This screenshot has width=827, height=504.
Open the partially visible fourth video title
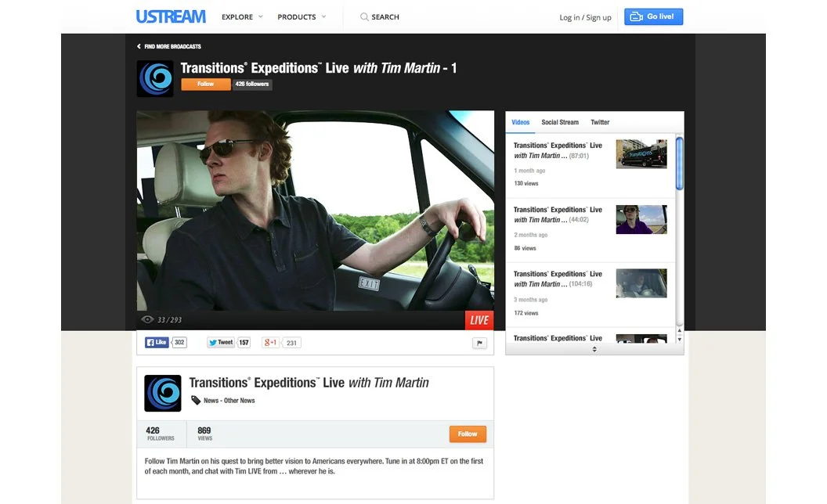click(x=558, y=338)
